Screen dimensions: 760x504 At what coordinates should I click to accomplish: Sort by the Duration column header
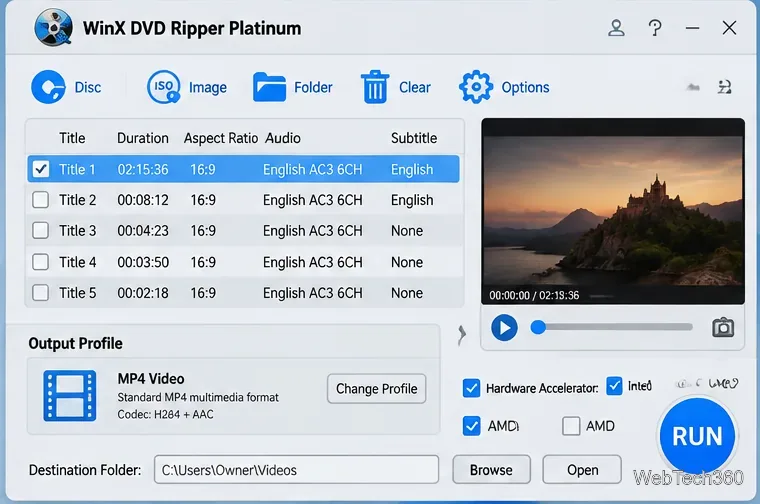tap(143, 138)
